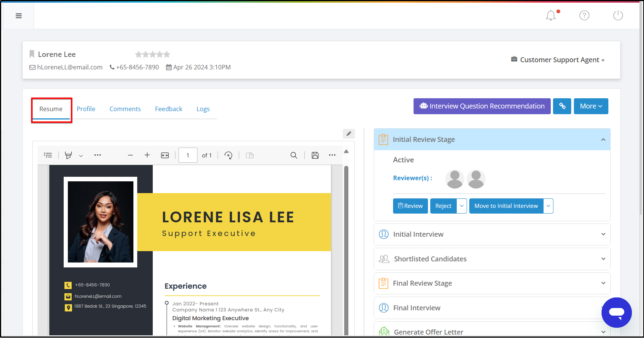
Task: Open the Reject dropdown arrow
Action: (462, 206)
